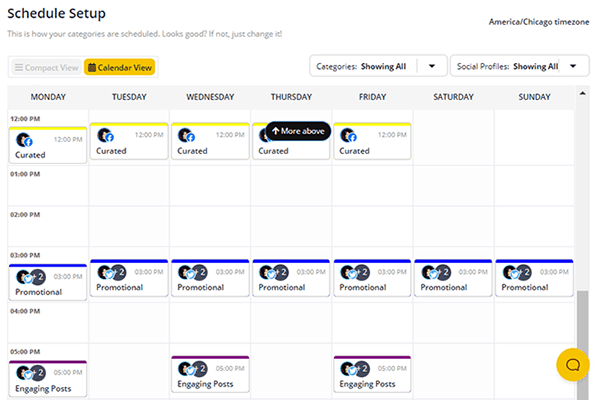Viewport: 595px width, 400px height.
Task: Click profile avatars on Wednesday Promotional card
Action: [193, 272]
